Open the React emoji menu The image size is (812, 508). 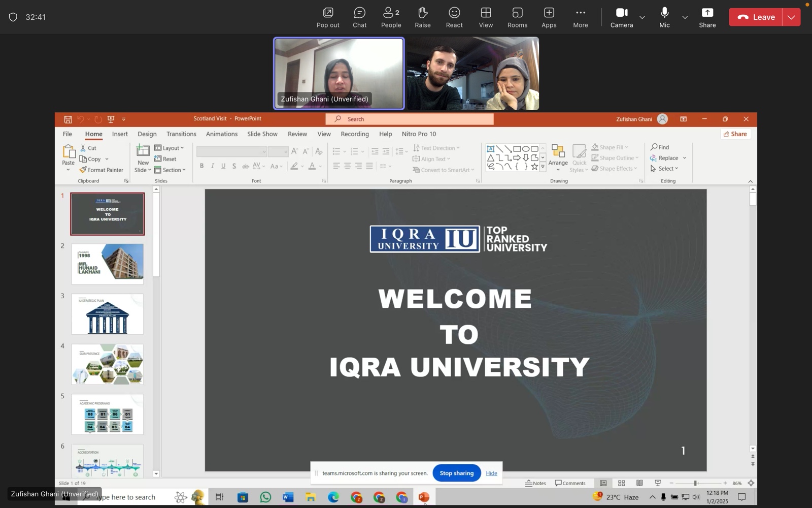[454, 17]
